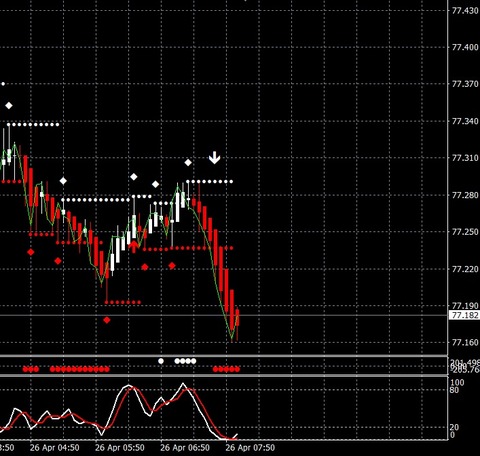Viewport: 480px width, 456px height.
Task: Select the 26 Apr 06:50 time label
Action: [x=185, y=448]
